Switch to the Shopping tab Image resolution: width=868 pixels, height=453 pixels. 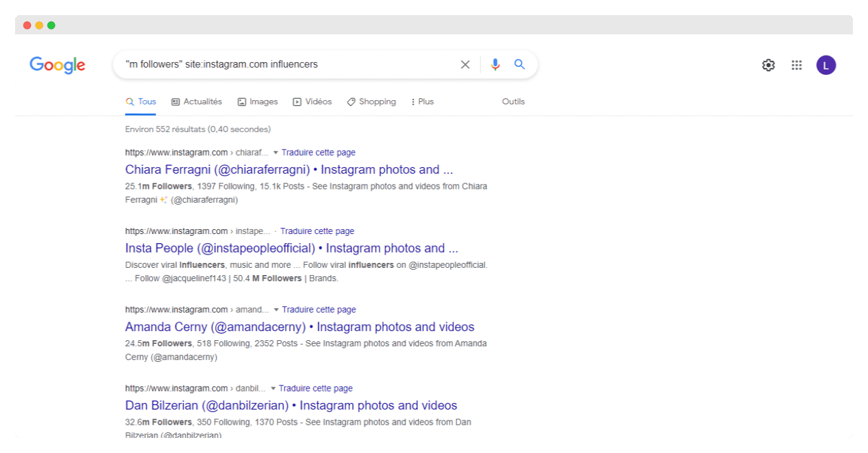click(371, 102)
